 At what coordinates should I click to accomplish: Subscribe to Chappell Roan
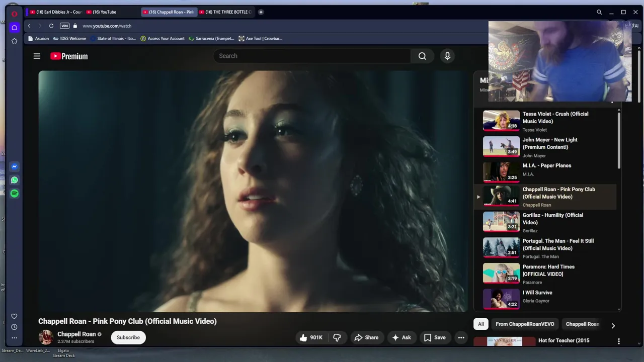[x=128, y=337]
